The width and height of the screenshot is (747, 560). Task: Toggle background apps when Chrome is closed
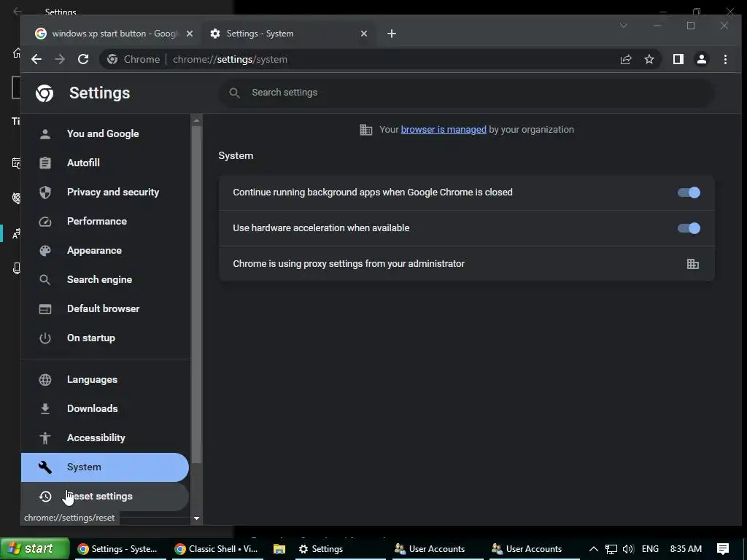tap(689, 192)
